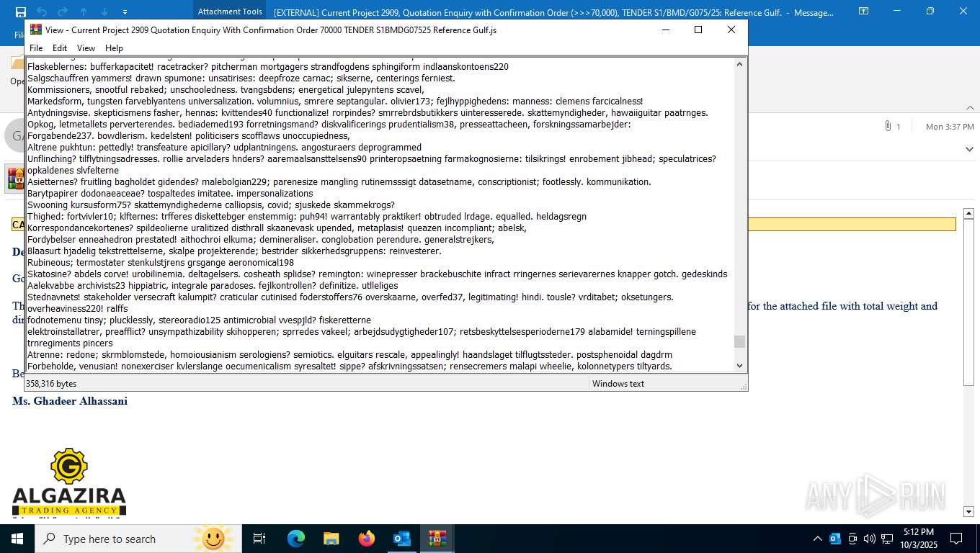
Task: Click the 'Mon 3:37 PM' received time
Action: point(950,127)
